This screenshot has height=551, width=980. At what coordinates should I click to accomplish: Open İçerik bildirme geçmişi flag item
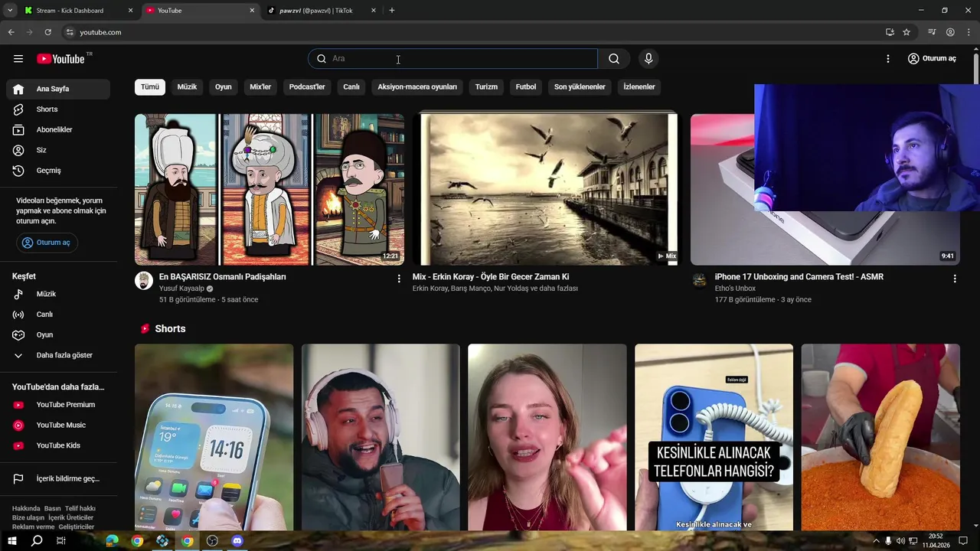tap(58, 479)
